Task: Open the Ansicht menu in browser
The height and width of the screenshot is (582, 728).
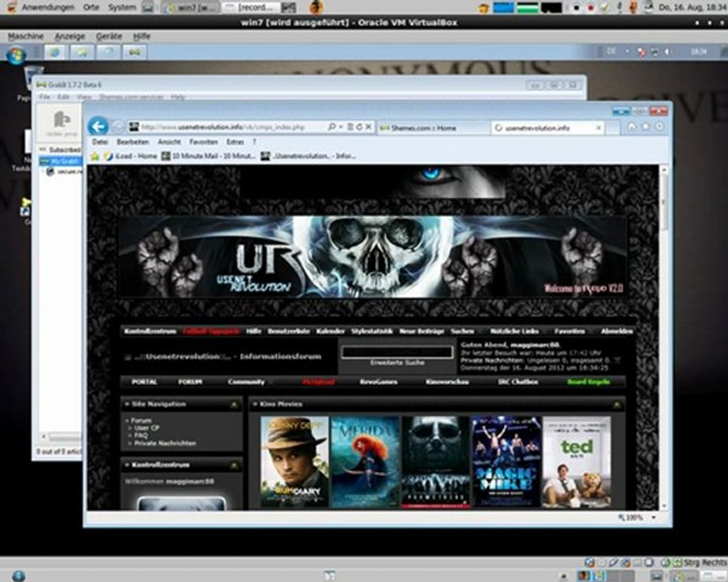Action: [169, 142]
